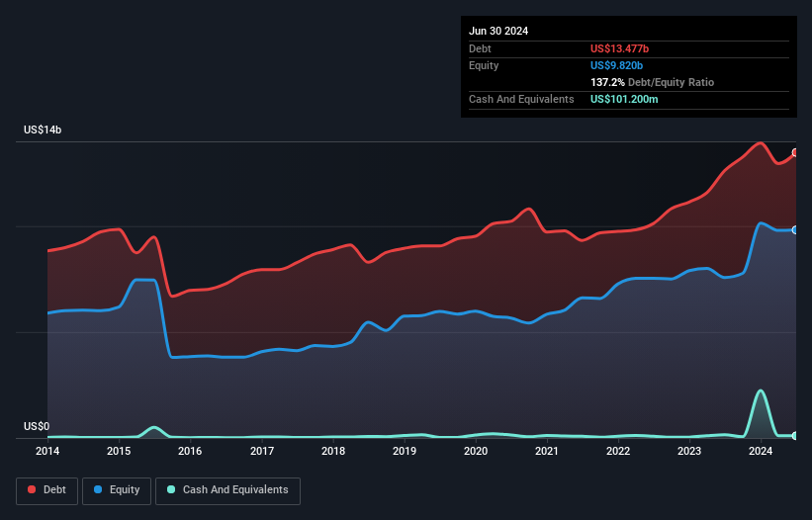The height and width of the screenshot is (520, 812).
Task: Click the US$14b y-axis label
Action: pyautogui.click(x=43, y=130)
